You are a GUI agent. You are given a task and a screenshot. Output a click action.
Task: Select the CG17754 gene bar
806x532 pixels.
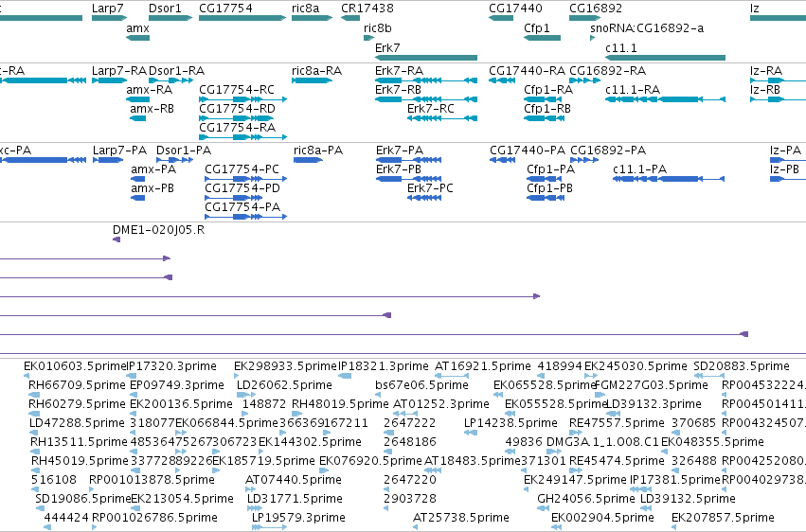[x=242, y=18]
